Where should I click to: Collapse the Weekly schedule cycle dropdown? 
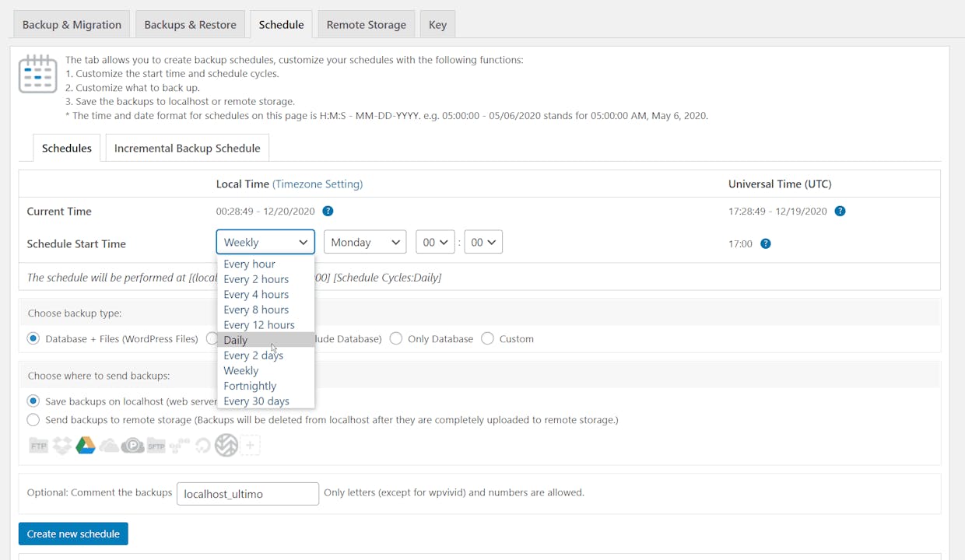click(x=265, y=242)
